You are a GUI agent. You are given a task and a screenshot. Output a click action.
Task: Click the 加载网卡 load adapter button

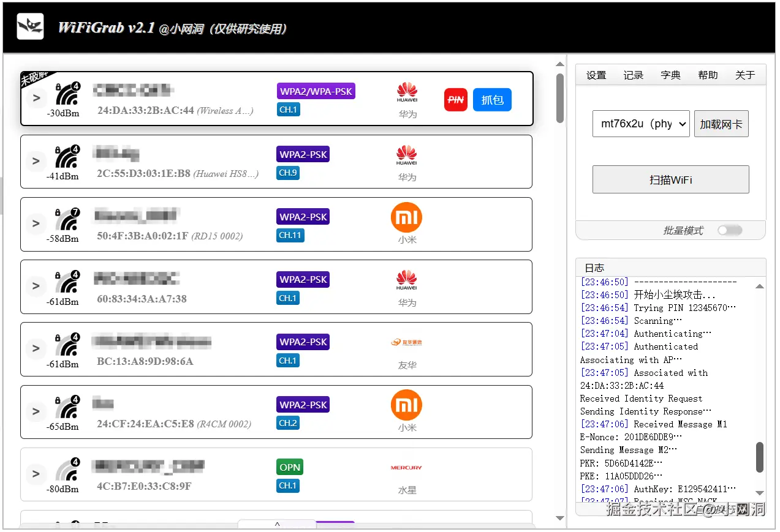tap(721, 124)
